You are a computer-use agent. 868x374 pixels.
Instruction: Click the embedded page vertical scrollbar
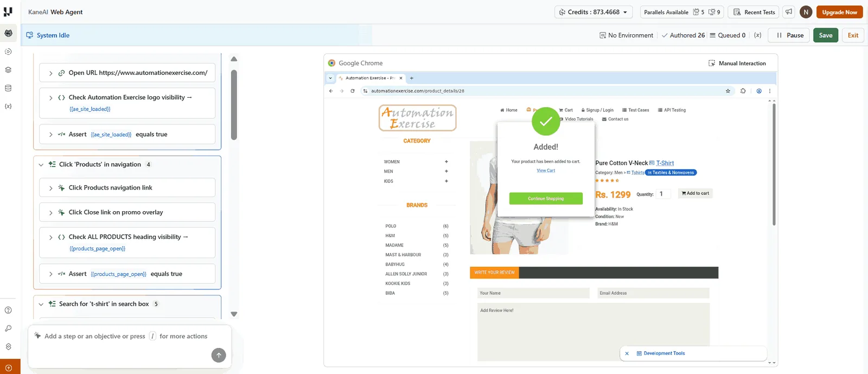[774, 164]
